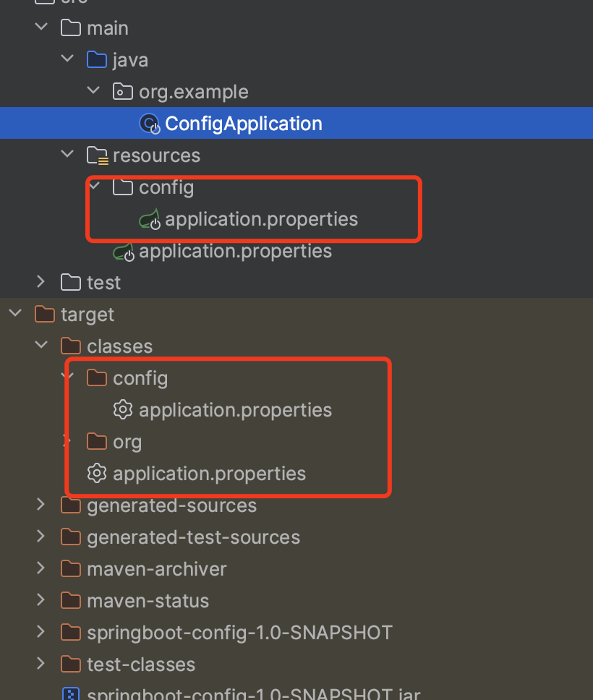Select the ConfigApplication tree item
The image size is (593, 700).
pyautogui.click(x=296, y=123)
